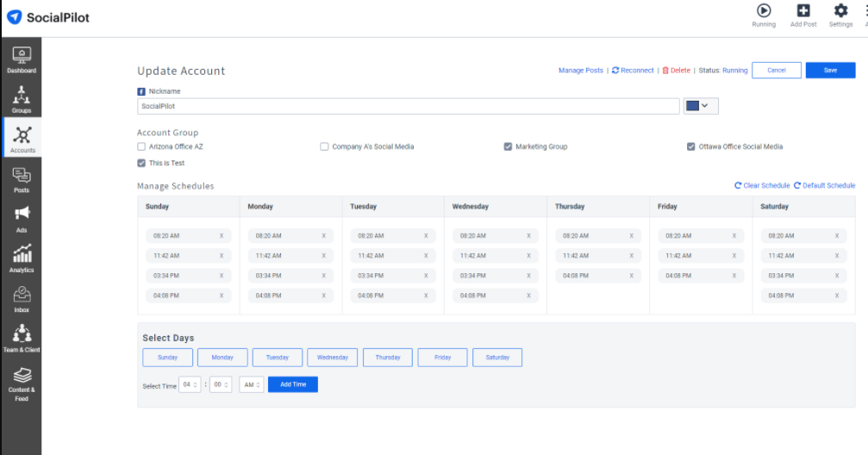Click the Tuesday 11:42 AM slot
The image size is (868, 455).
393,256
